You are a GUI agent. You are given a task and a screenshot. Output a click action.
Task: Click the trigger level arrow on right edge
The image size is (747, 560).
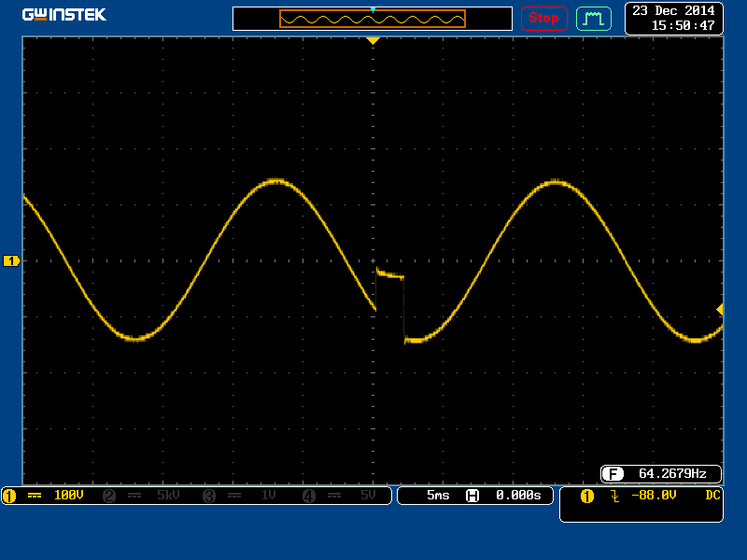point(720,309)
